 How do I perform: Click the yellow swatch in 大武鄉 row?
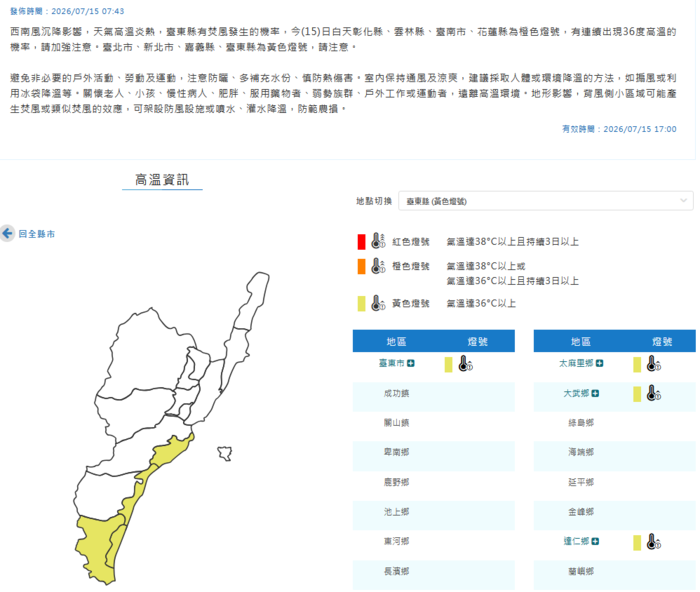tap(637, 394)
